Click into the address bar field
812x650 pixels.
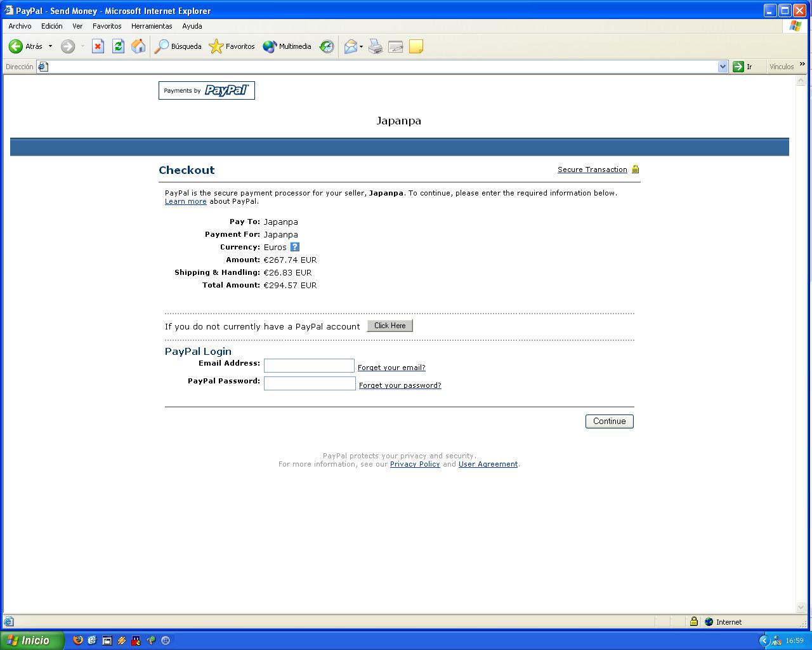[x=383, y=67]
